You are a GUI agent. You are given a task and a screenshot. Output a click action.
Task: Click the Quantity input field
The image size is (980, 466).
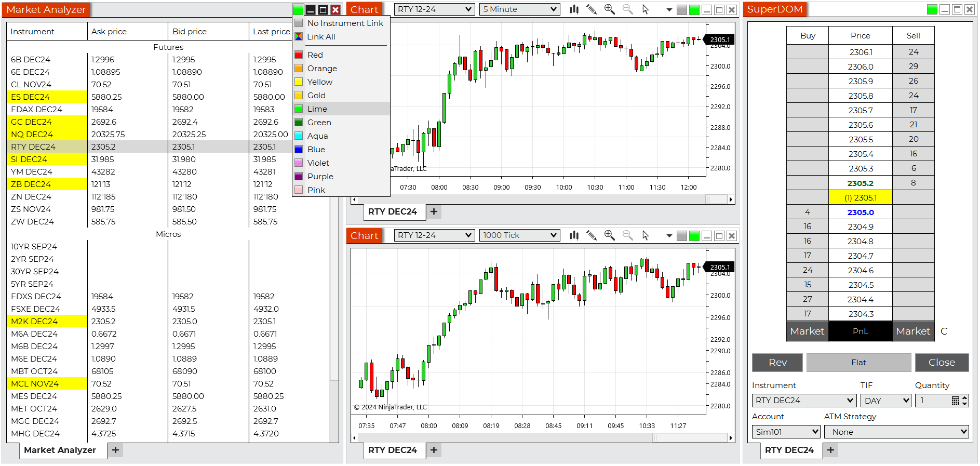coord(933,401)
